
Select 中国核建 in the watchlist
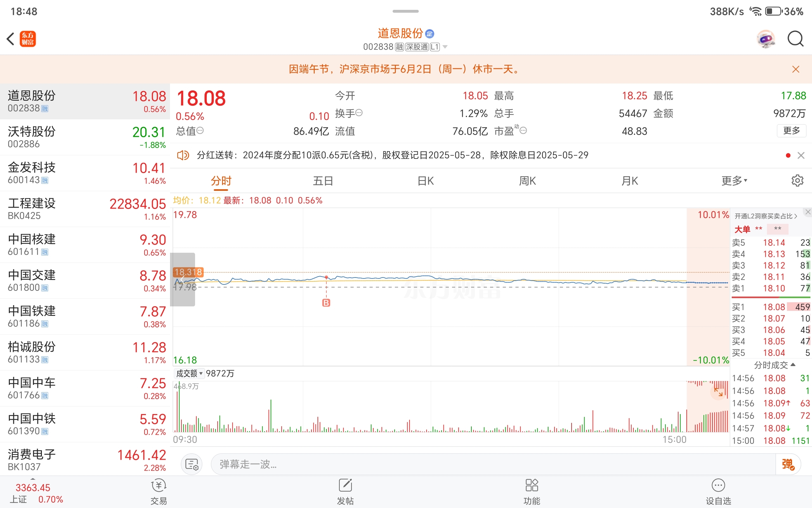point(85,245)
